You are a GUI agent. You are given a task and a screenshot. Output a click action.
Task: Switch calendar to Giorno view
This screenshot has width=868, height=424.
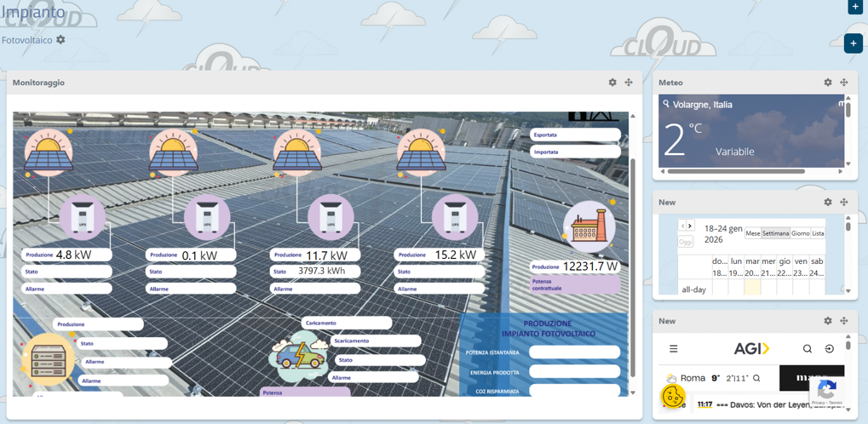[x=800, y=233]
